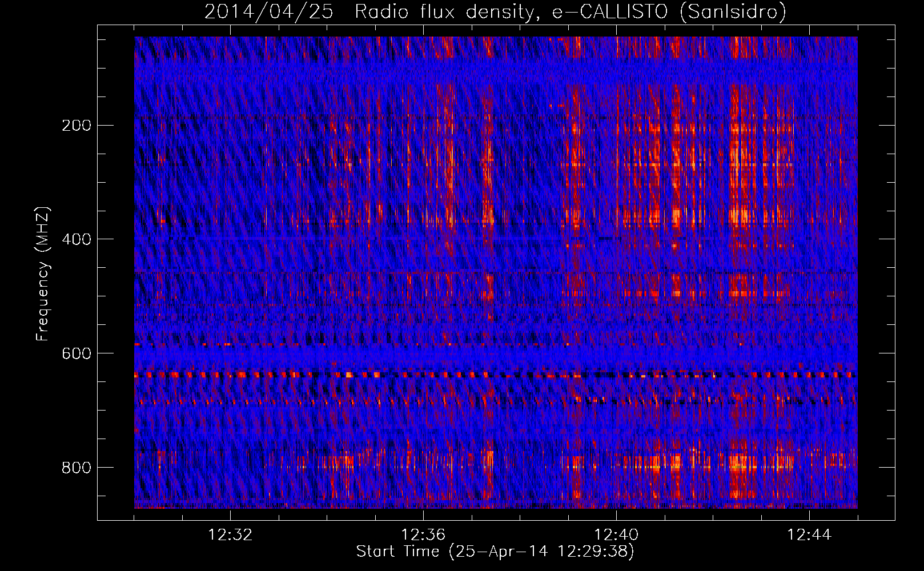Click the 800 frequency tick label
The image size is (924, 571).
click(77, 468)
